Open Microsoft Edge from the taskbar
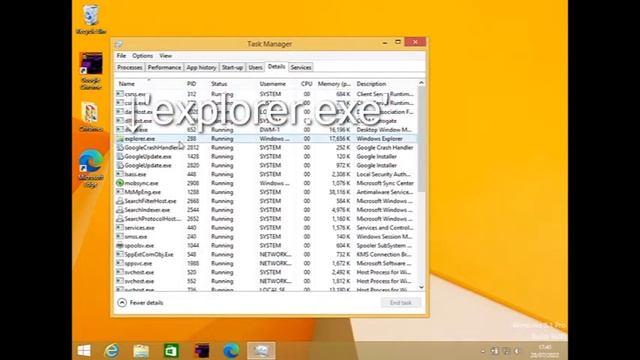This screenshot has width=640, height=360. 231,351
